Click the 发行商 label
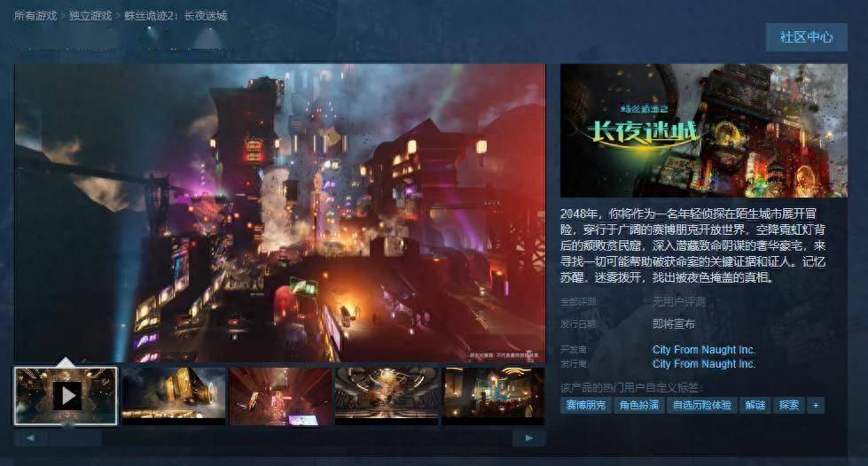 point(574,363)
